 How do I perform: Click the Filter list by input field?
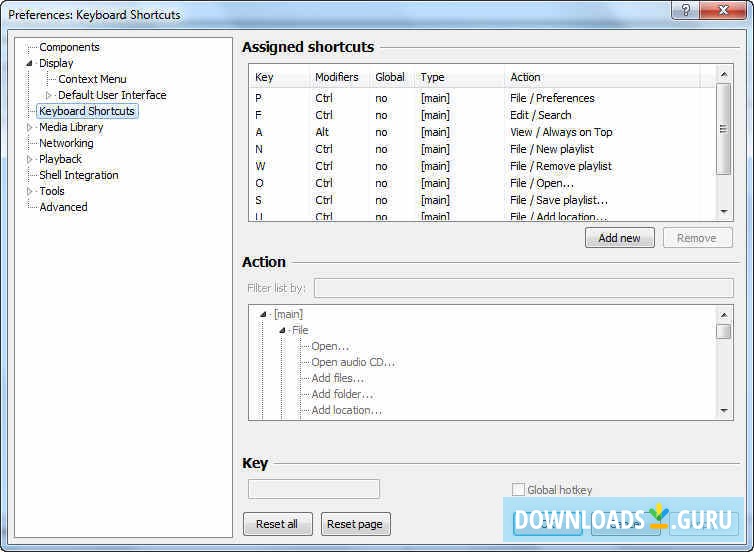(x=524, y=288)
